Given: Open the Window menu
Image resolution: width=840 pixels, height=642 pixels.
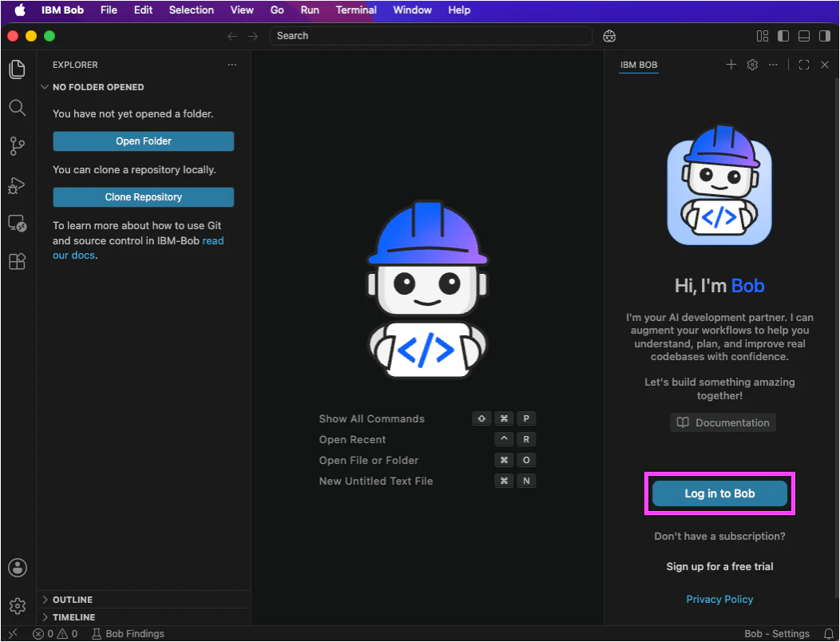Looking at the screenshot, I should click(412, 10).
